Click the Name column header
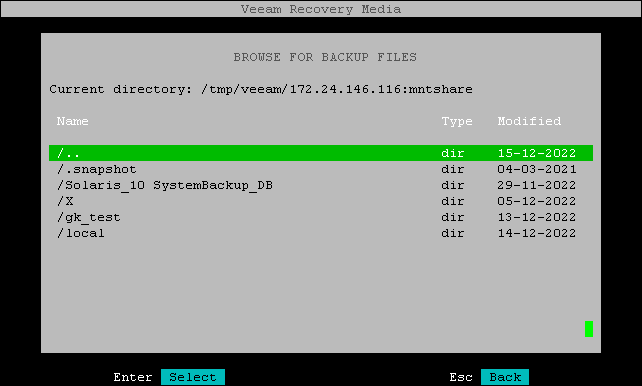Screen dimensions: 642x386 [x=72, y=121]
